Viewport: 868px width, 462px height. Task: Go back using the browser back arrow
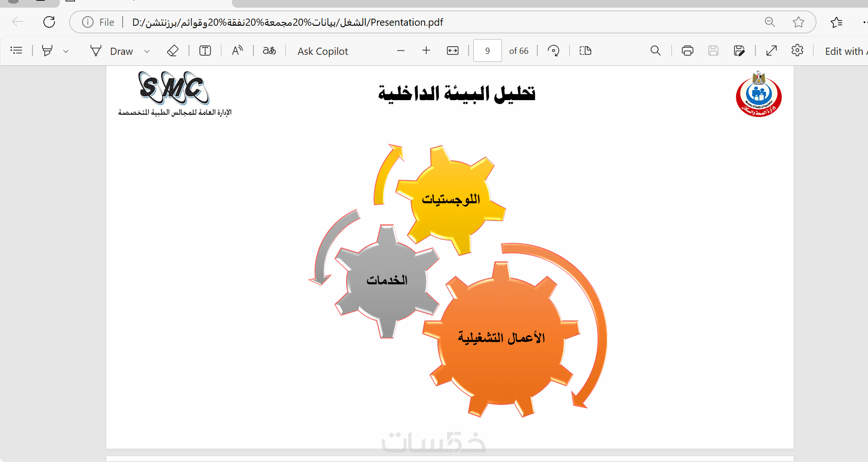coord(18,22)
